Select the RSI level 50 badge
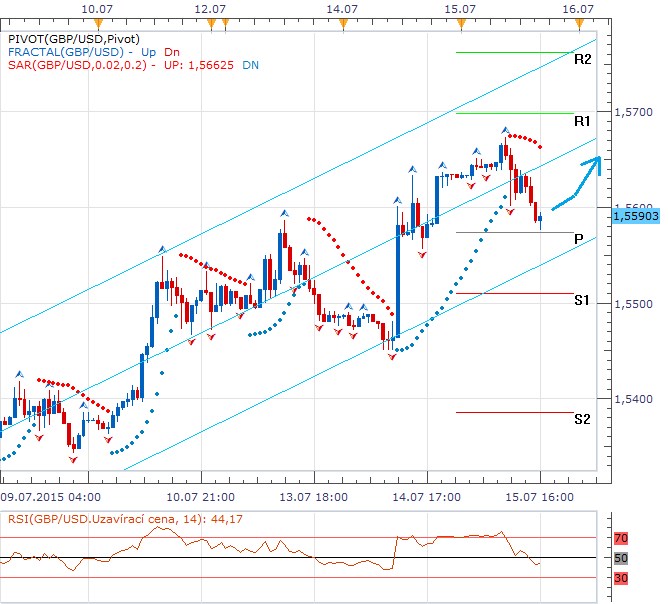This screenshot has height=604, width=669. coord(619,557)
